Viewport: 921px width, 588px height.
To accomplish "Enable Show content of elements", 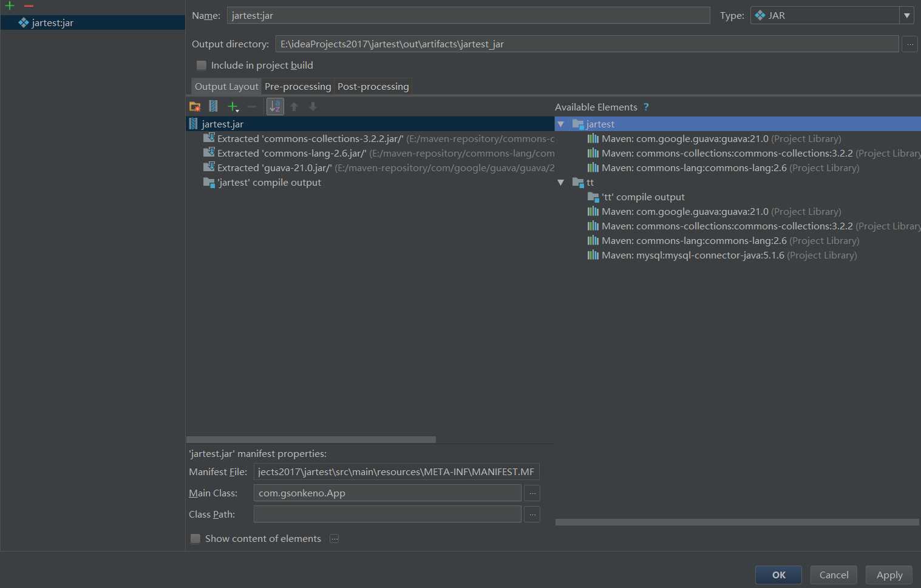I will tap(195, 538).
